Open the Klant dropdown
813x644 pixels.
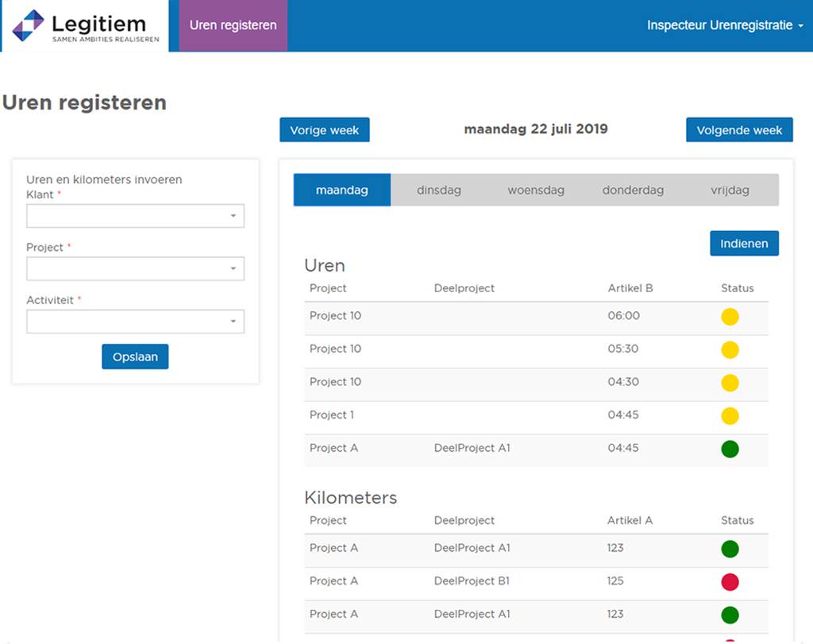pos(135,216)
